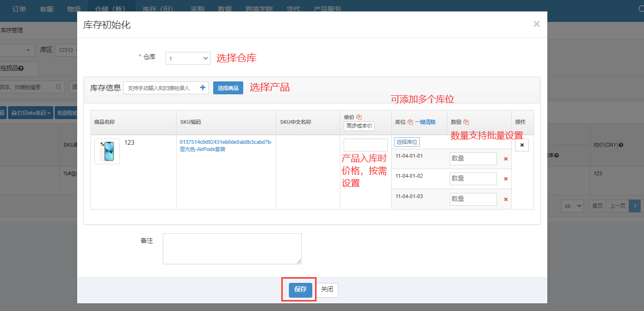Delete the product row via 操作 x button

pos(522,145)
